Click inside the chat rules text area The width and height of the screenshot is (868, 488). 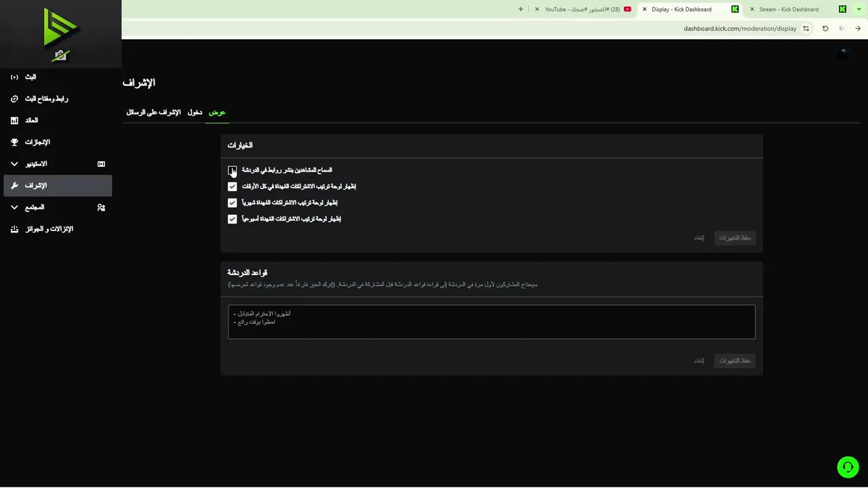pyautogui.click(x=492, y=322)
